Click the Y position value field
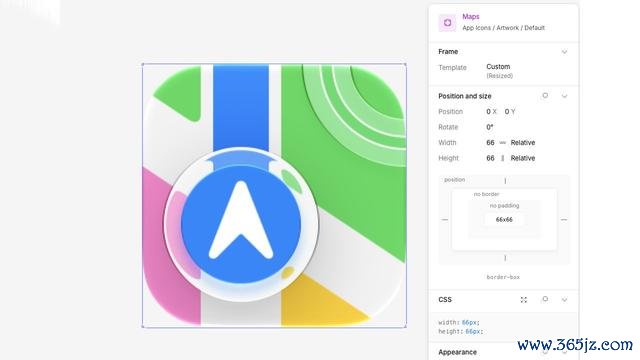This screenshot has height=360, width=640. pyautogui.click(x=510, y=111)
